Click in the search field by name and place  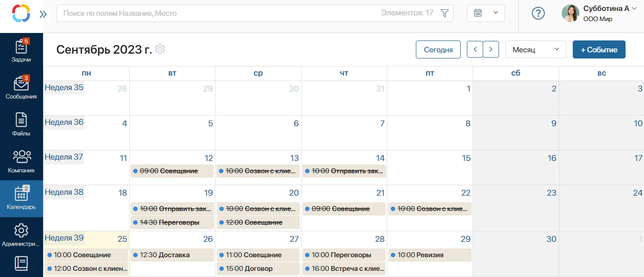tap(220, 13)
